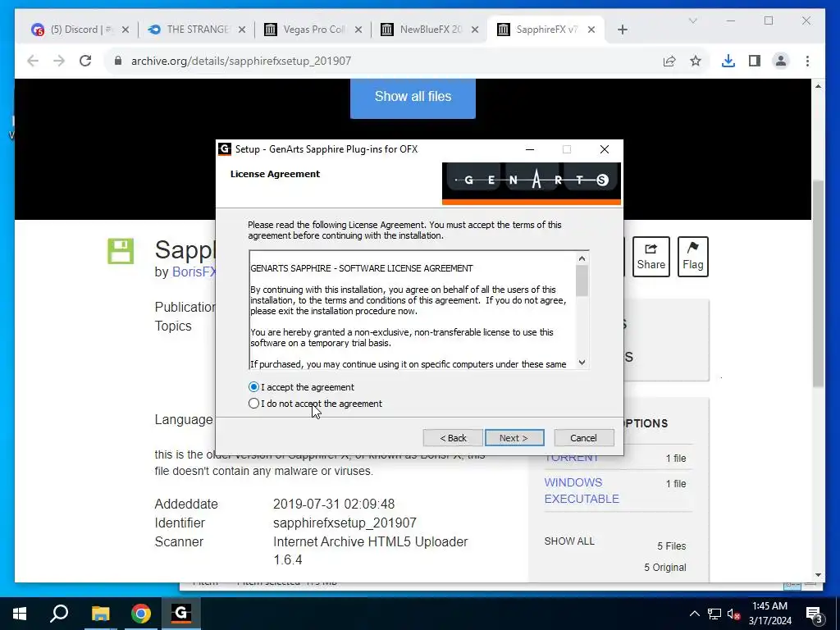Click the < Back button in Setup
Screen dimensions: 840x630
click(x=453, y=438)
